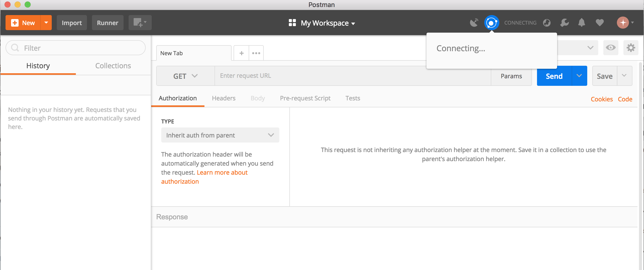Open the Interceptor satellite icon
644x270 pixels.
[x=474, y=23]
